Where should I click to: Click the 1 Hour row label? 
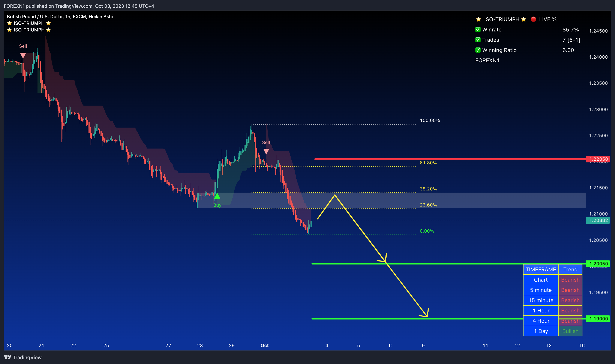[541, 311]
